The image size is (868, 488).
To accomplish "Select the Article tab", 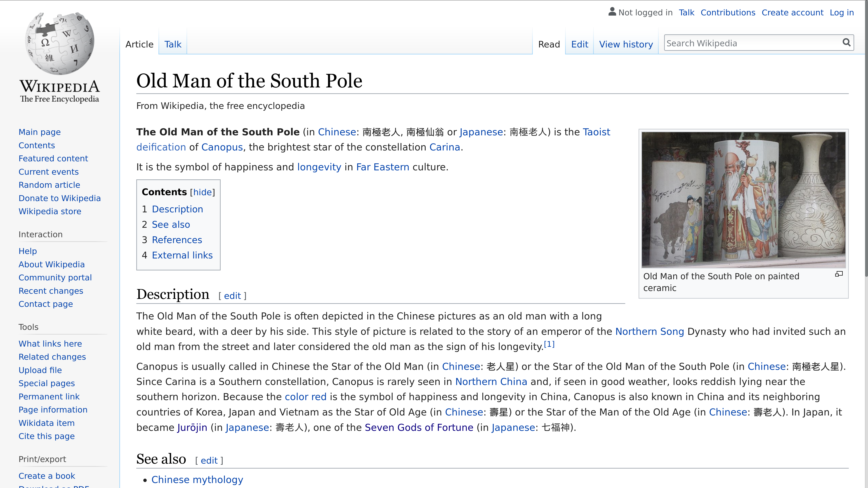I will [x=139, y=44].
